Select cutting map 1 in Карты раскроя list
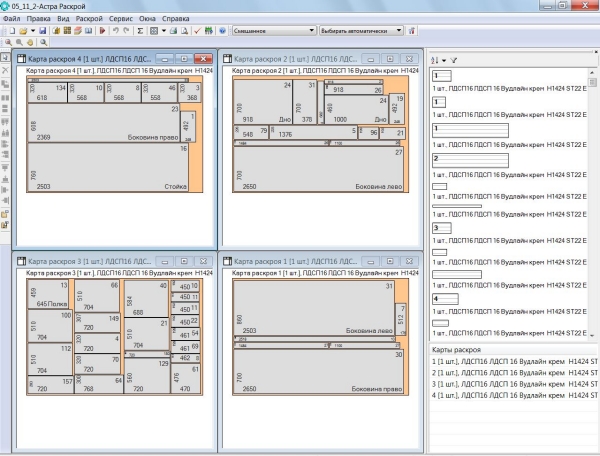Viewport: 600px width, 456px height. (x=514, y=361)
